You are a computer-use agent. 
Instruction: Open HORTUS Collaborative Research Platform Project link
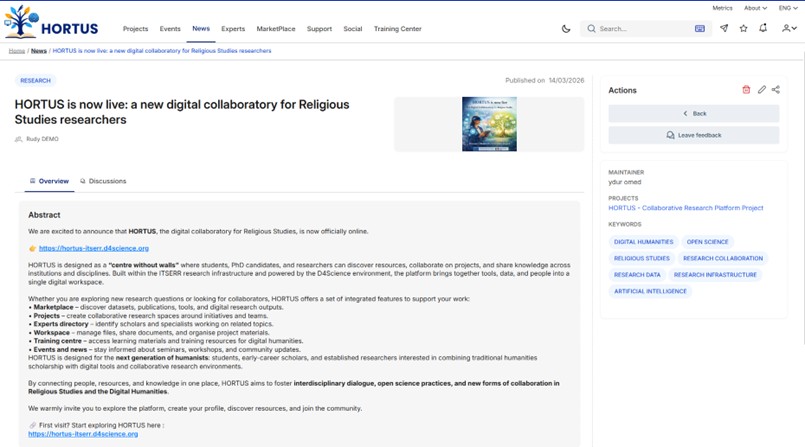[x=685, y=208]
